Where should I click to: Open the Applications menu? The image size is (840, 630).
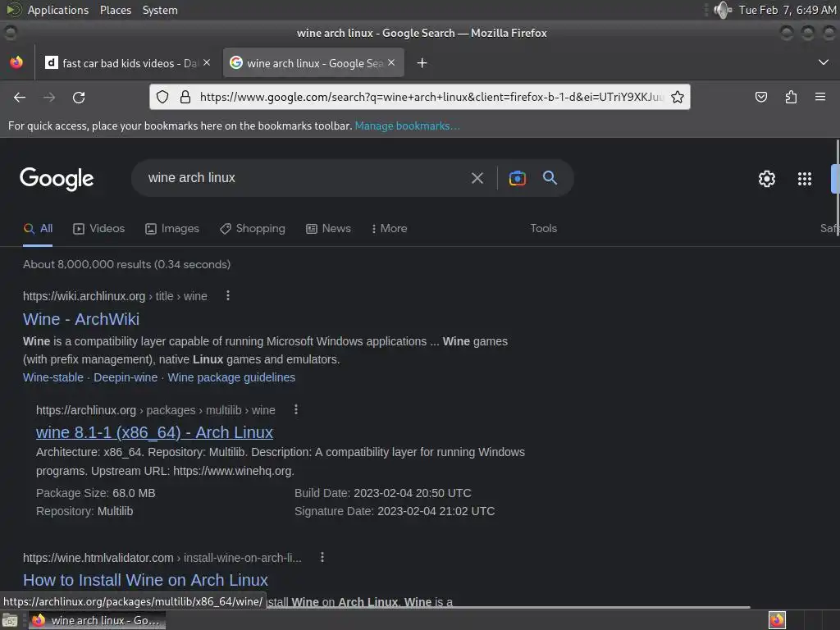(x=58, y=10)
